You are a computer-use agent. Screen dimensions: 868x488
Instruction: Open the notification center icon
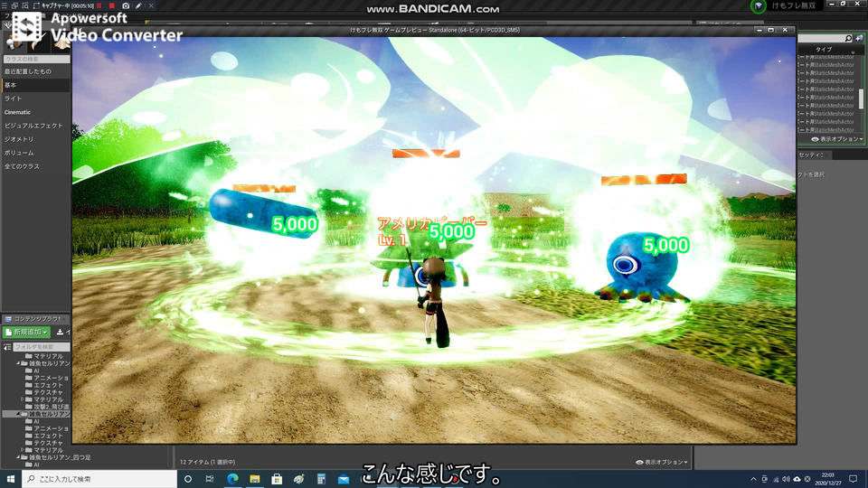pos(853,479)
